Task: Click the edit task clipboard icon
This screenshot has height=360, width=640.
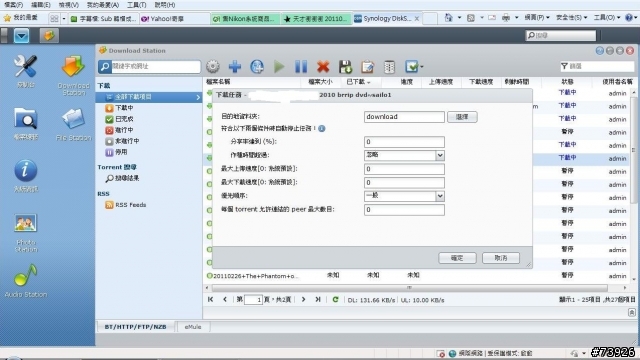Action: (x=367, y=67)
